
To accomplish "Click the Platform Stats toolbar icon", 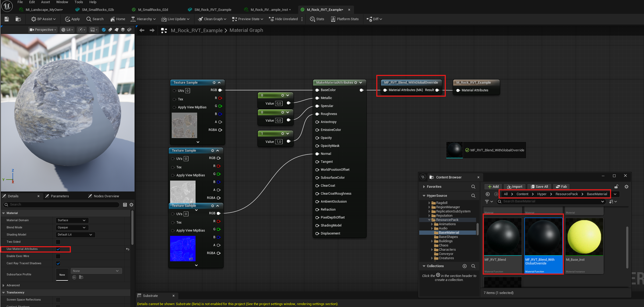I will (x=333, y=19).
